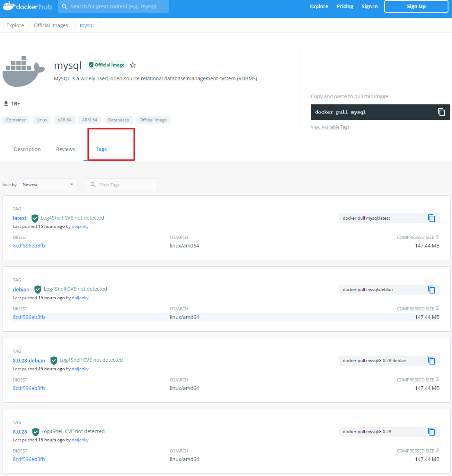The width and height of the screenshot is (452, 476).
Task: Switch to the Description tab
Action: point(27,149)
